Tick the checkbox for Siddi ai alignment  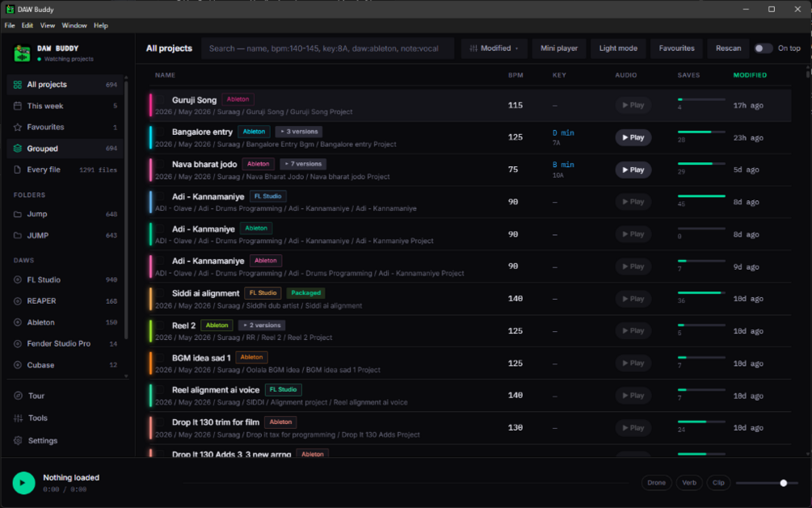(x=161, y=293)
